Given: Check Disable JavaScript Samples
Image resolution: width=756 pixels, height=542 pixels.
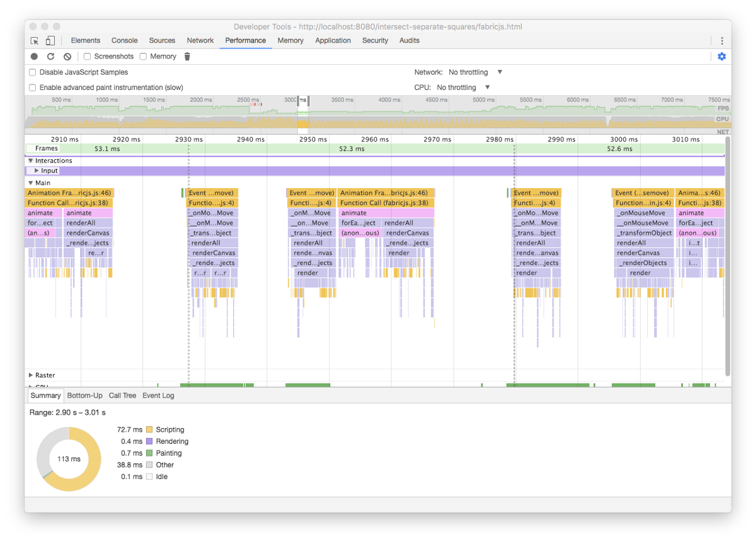Looking at the screenshot, I should [33, 72].
